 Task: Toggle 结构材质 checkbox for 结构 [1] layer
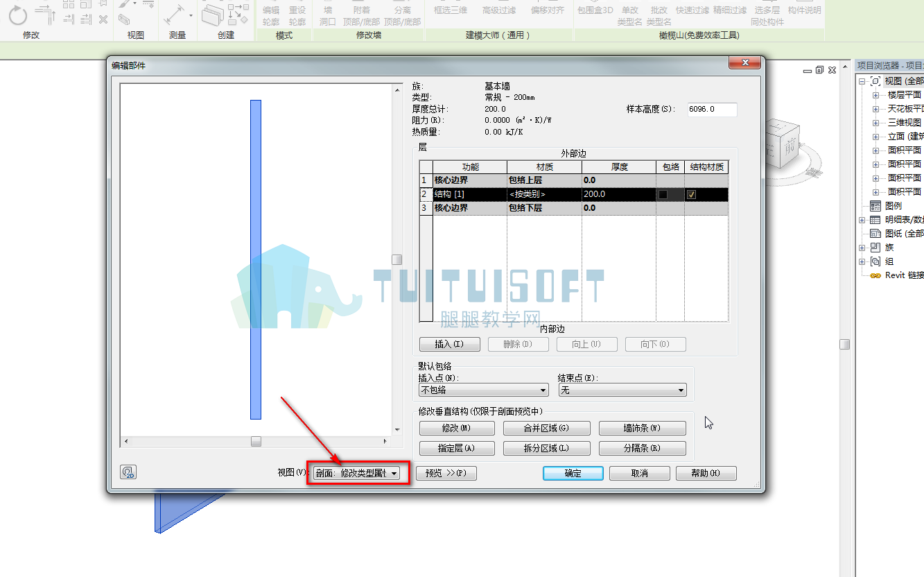pos(691,195)
